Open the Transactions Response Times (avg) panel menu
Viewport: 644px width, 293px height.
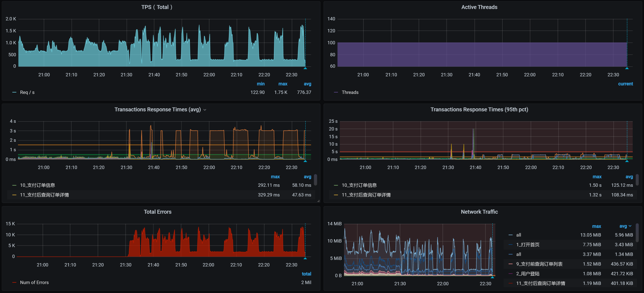pyautogui.click(x=157, y=110)
